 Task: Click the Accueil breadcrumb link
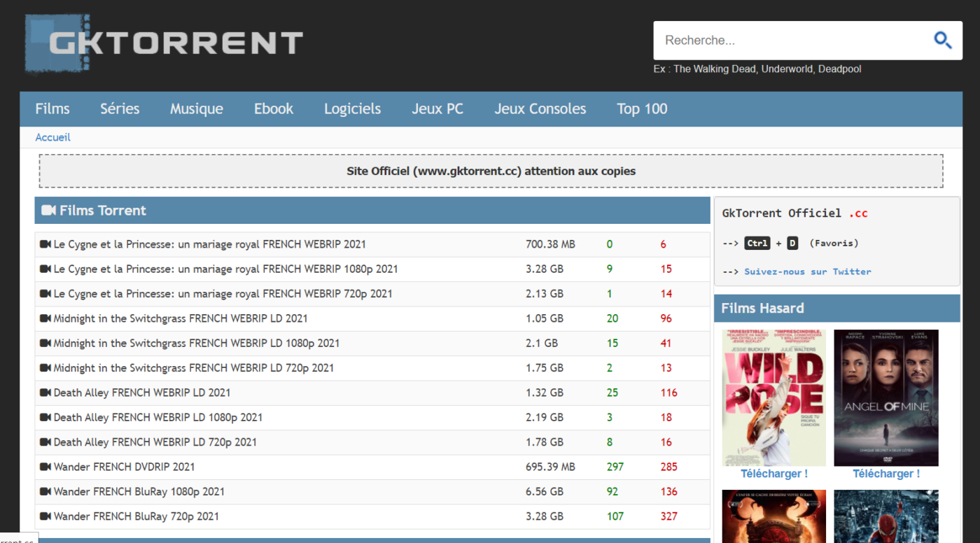pyautogui.click(x=53, y=137)
